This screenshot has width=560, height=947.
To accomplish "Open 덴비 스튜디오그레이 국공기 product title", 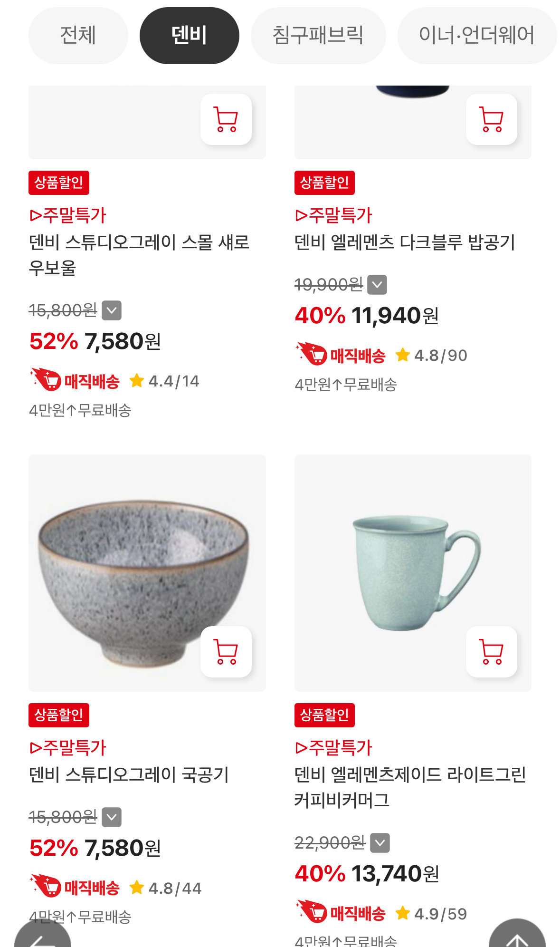I will (129, 775).
